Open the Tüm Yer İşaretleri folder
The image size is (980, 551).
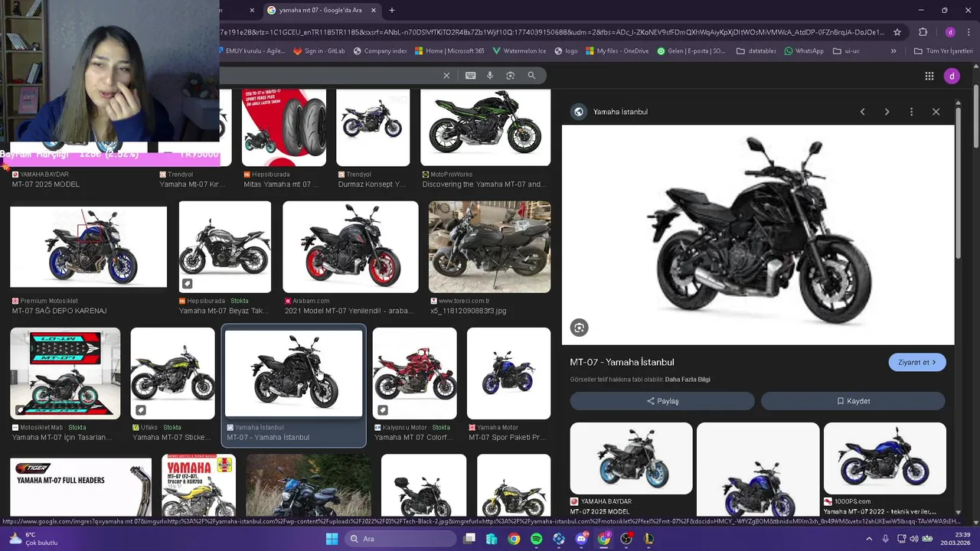[x=942, y=51]
